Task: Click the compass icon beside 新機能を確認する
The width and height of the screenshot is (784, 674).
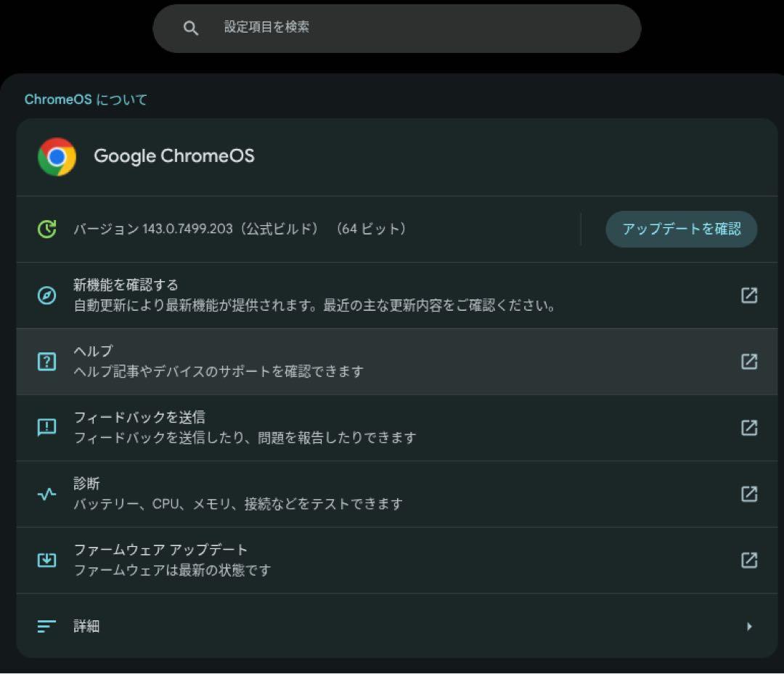Action: click(x=46, y=295)
